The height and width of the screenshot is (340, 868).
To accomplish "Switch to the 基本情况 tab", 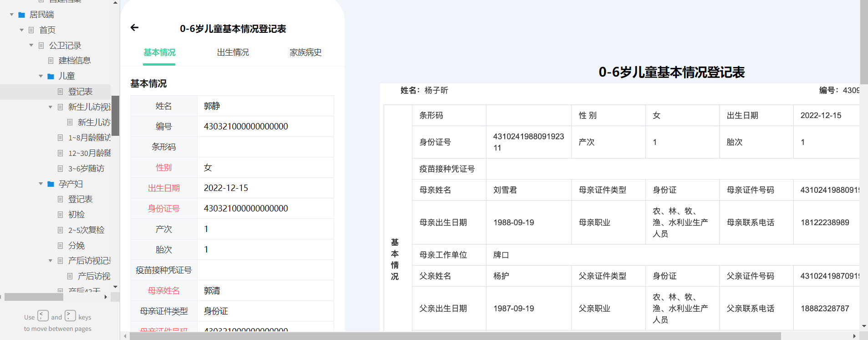I will tap(159, 52).
